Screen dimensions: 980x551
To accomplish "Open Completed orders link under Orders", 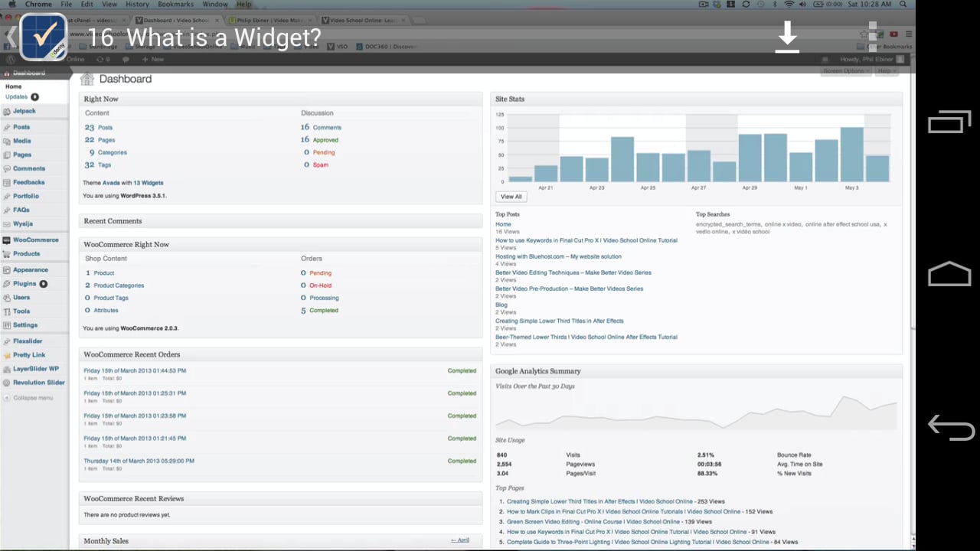I will pyautogui.click(x=324, y=311).
